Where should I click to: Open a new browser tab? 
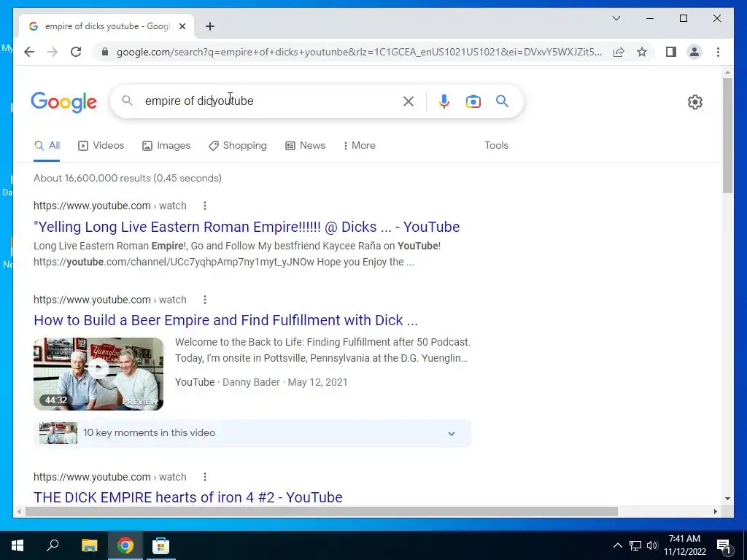pyautogui.click(x=210, y=26)
